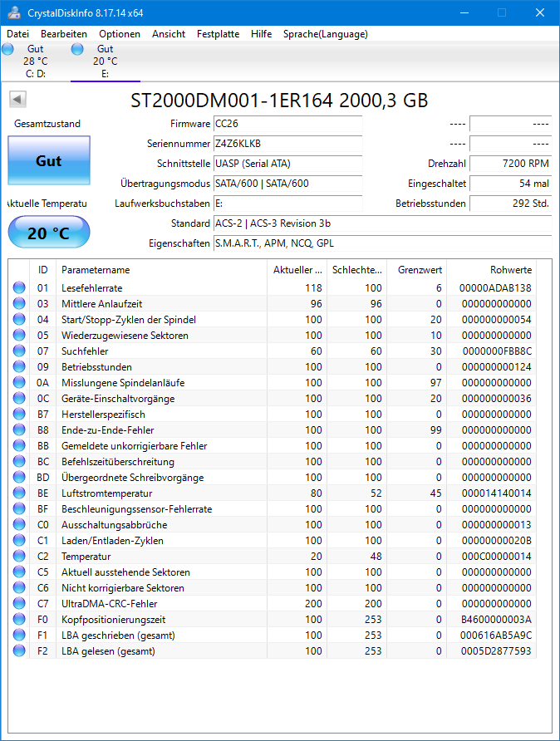Image resolution: width=560 pixels, height=741 pixels.
Task: Click the Drehzahl field 7200 RPM
Action: (510, 164)
